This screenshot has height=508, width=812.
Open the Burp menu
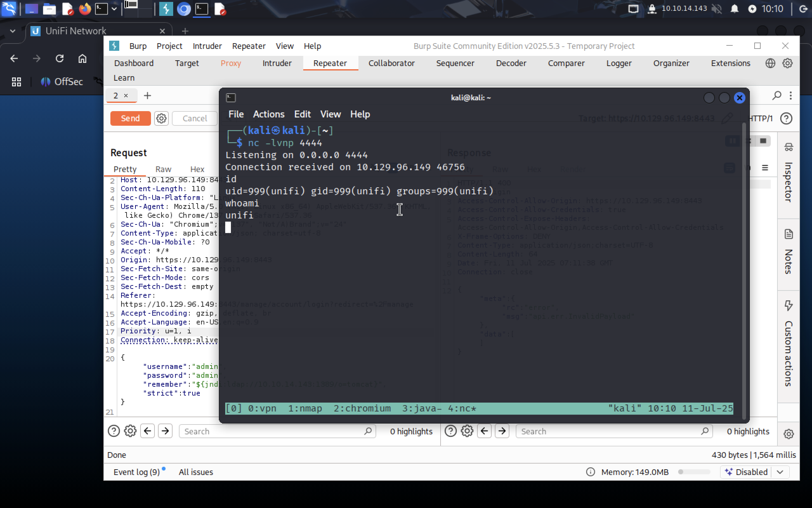click(x=138, y=46)
